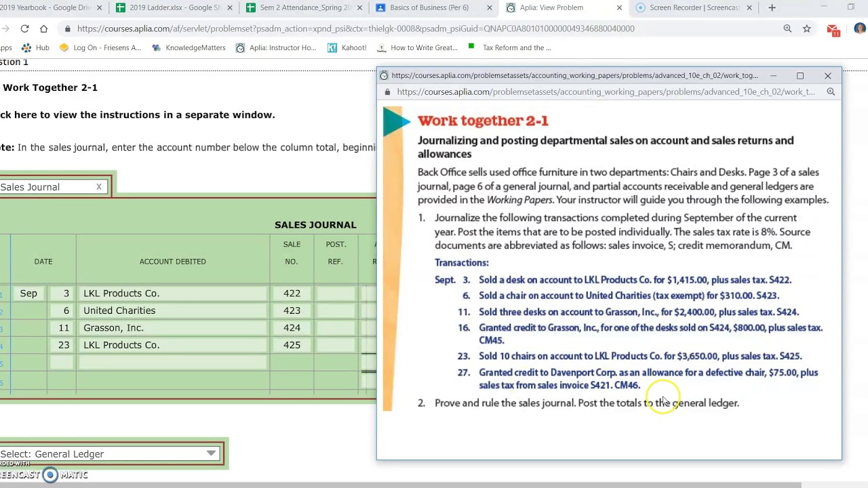Click the address bar lock icon
This screenshot has height=488, width=868.
point(67,28)
